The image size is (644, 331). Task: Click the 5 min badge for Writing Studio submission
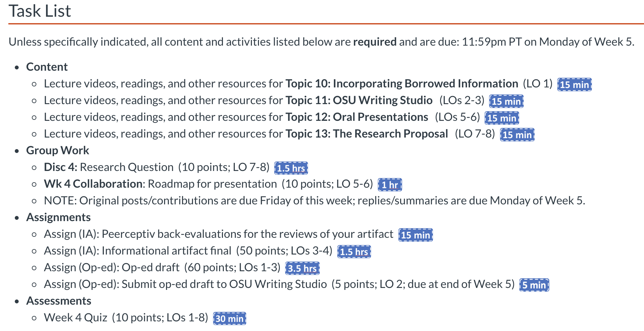pos(534,285)
